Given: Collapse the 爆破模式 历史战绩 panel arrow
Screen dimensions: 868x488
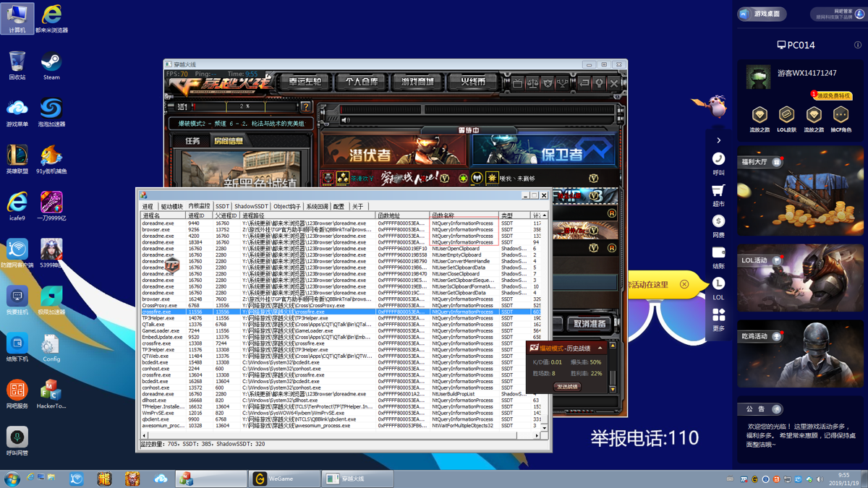Looking at the screenshot, I should pos(600,348).
